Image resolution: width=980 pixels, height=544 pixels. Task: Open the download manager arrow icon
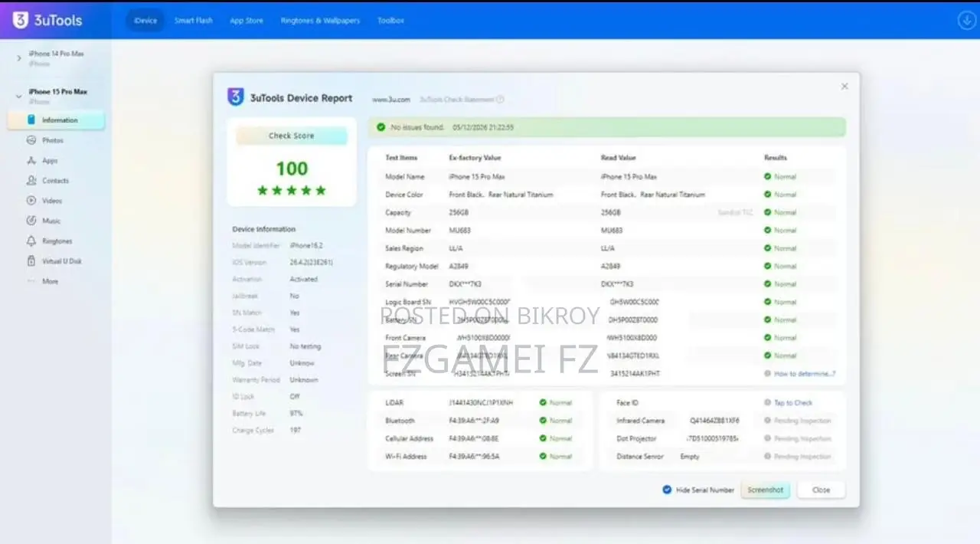966,21
